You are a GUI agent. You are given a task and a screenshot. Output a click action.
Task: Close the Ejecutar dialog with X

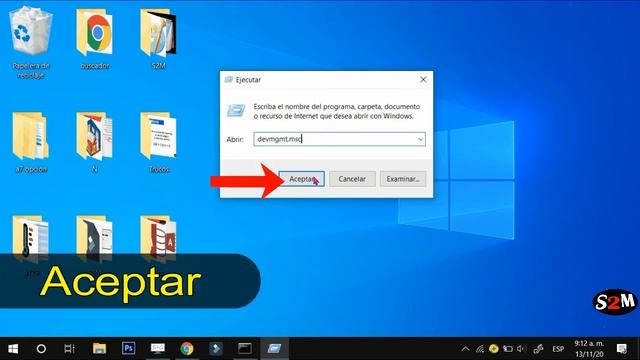[423, 80]
